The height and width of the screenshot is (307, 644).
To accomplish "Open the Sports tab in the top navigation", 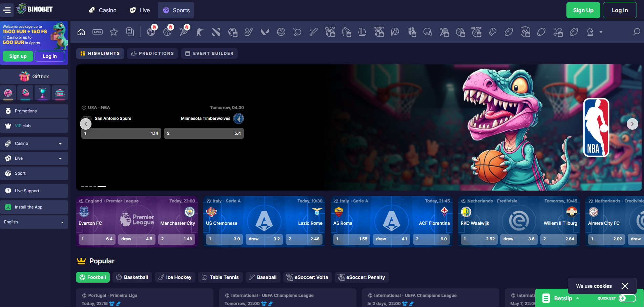I will click(x=176, y=10).
